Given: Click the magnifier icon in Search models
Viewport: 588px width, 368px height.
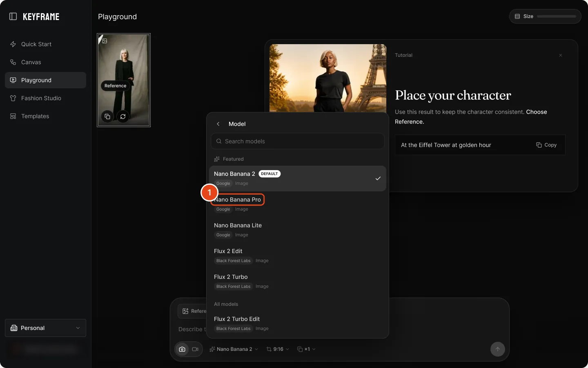Looking at the screenshot, I should (x=219, y=141).
